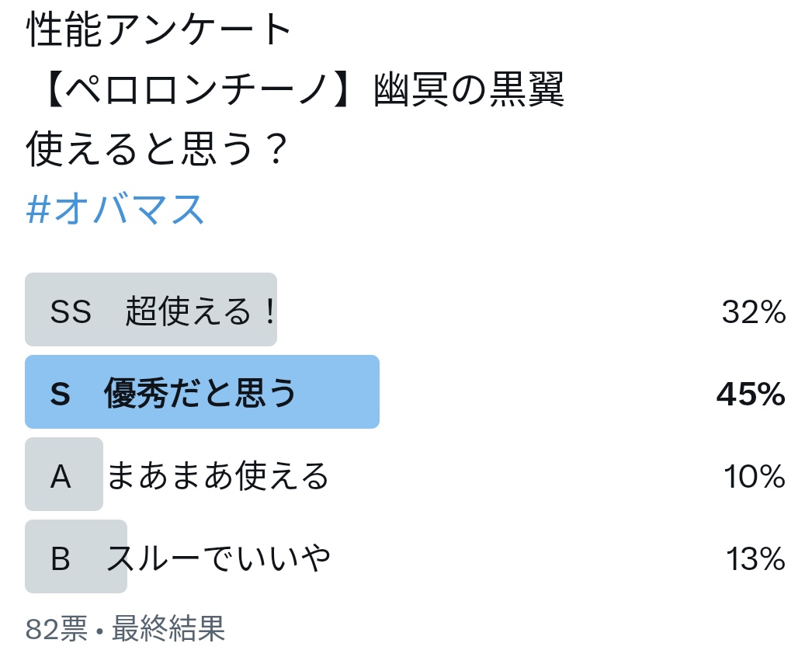Click the short gray bar behind A

(x=64, y=474)
